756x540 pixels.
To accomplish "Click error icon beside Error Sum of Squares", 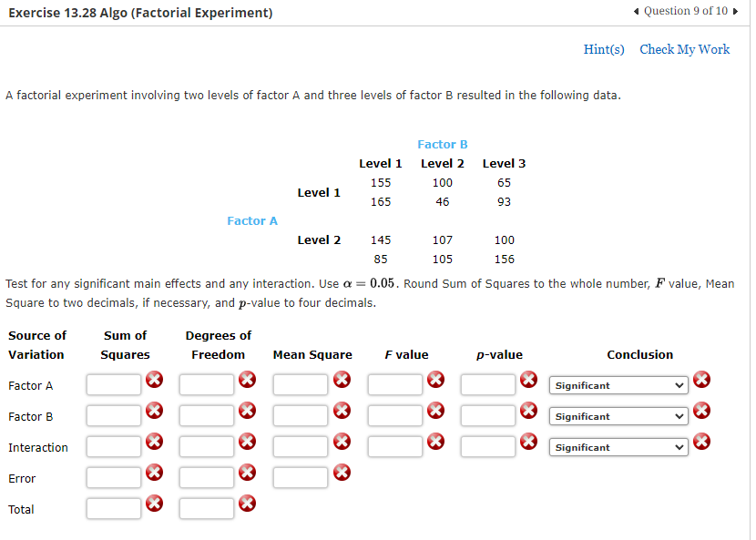I will coord(154,473).
